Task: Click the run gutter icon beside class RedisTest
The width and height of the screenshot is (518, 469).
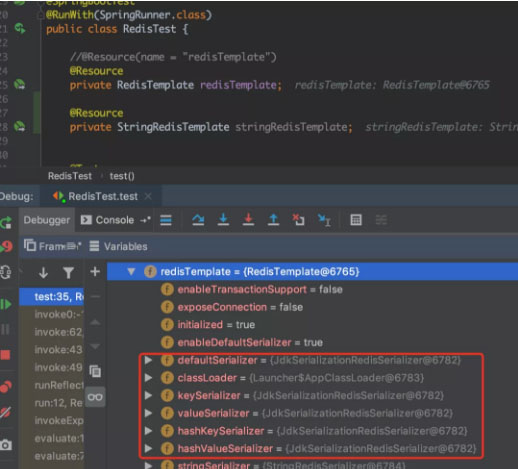Action: click(20, 29)
